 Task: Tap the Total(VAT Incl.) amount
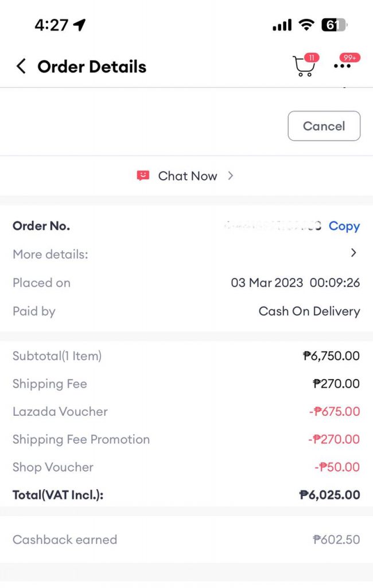pos(329,494)
